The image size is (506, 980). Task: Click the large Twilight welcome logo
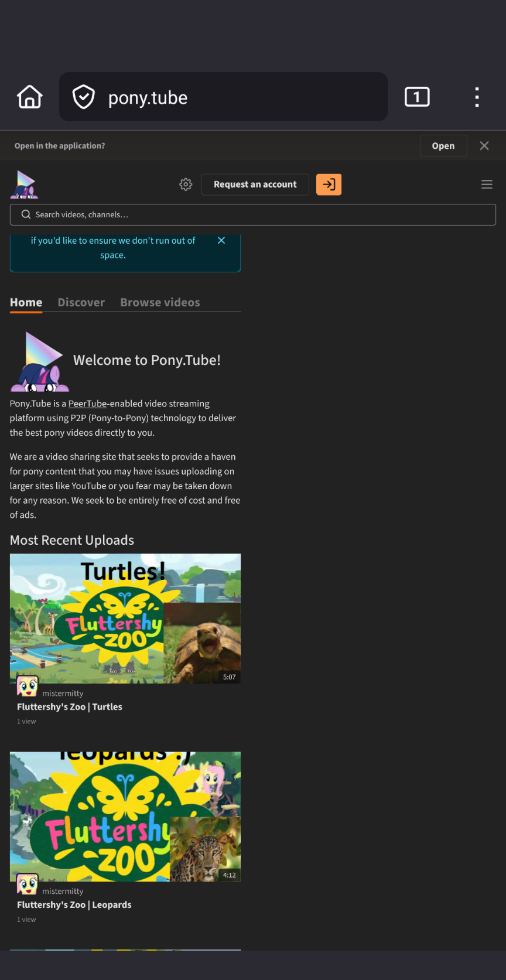click(x=40, y=361)
